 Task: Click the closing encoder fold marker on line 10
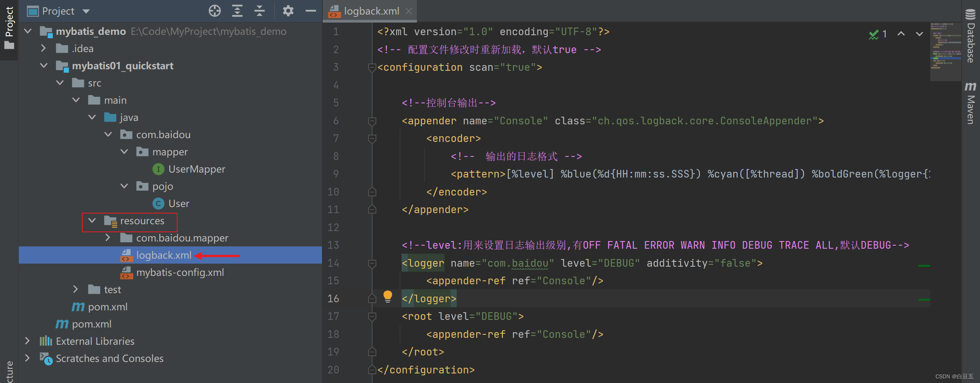(x=372, y=192)
